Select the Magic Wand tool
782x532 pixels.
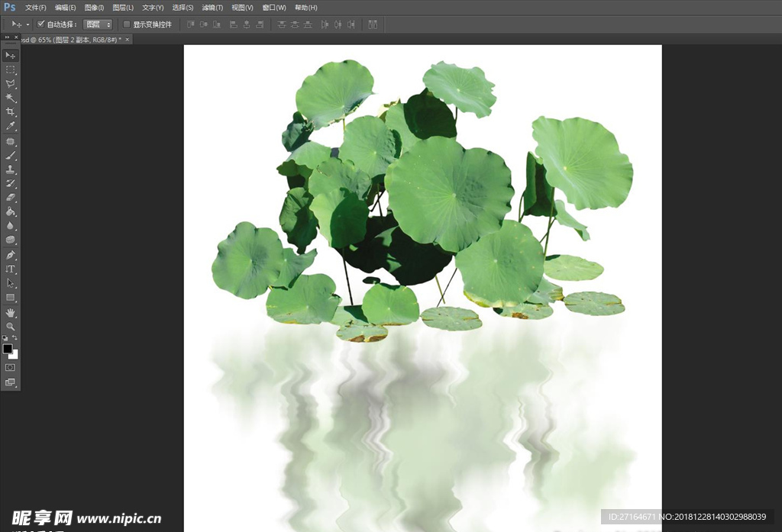[x=11, y=98]
